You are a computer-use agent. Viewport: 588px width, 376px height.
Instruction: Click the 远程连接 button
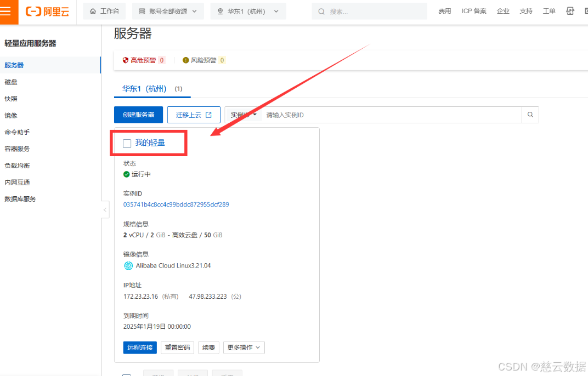point(140,347)
